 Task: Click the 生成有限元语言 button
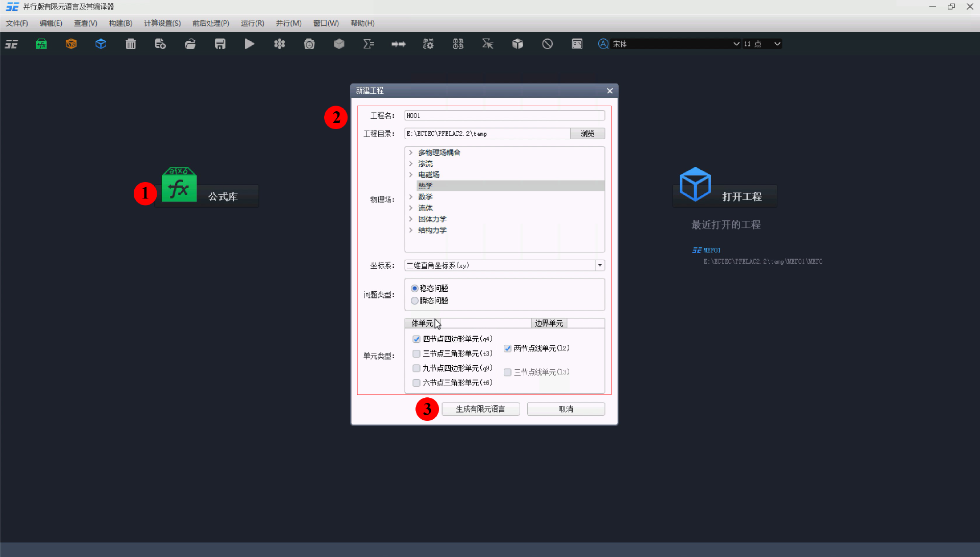(480, 409)
